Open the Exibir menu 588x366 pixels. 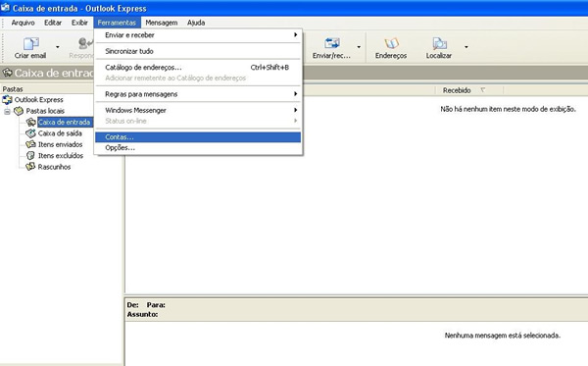pyautogui.click(x=79, y=23)
